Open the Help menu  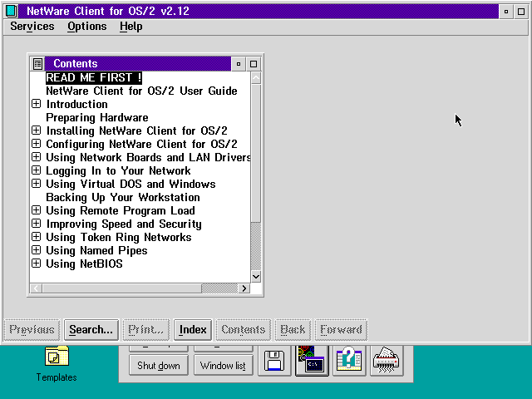pos(131,27)
